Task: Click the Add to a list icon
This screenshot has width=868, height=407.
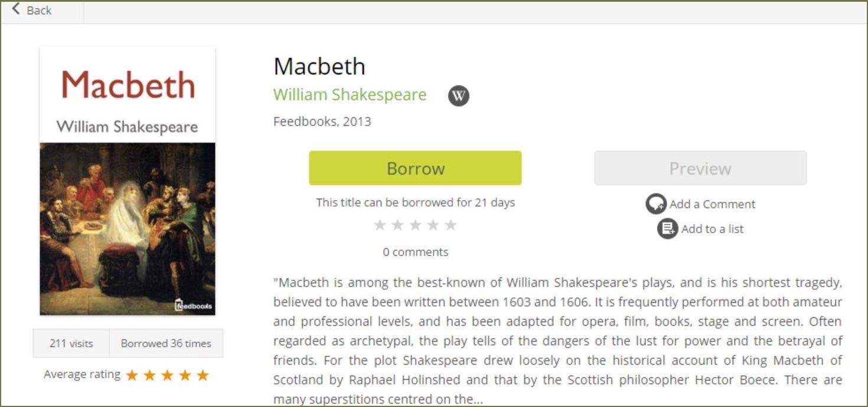Action: click(x=667, y=229)
